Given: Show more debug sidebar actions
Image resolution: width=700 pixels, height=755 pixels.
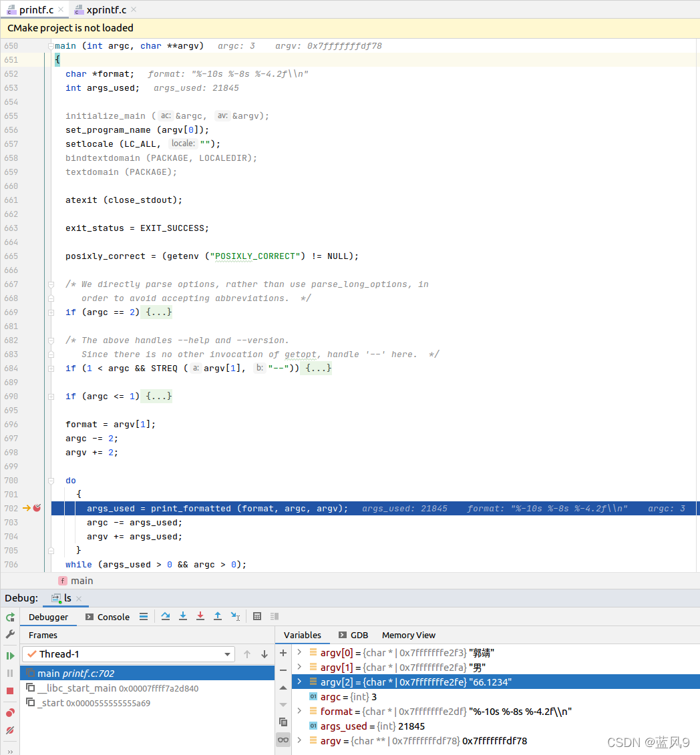Looking at the screenshot, I should pos(10,751).
